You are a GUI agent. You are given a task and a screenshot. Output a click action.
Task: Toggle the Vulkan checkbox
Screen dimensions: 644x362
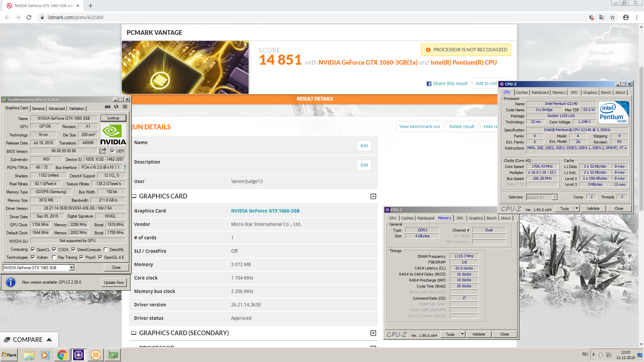[x=33, y=257]
